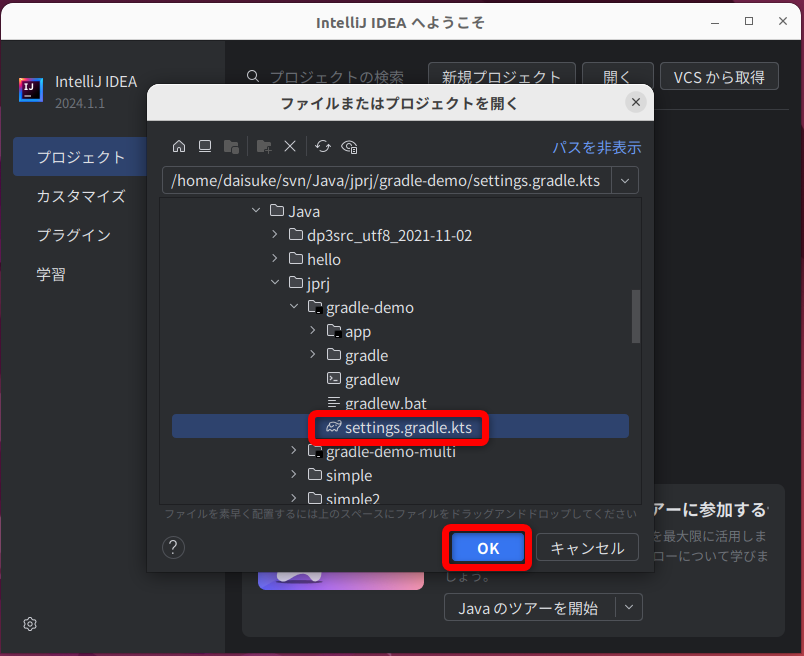Image resolution: width=804 pixels, height=656 pixels.
Task: Refresh file tree icon
Action: [323, 147]
